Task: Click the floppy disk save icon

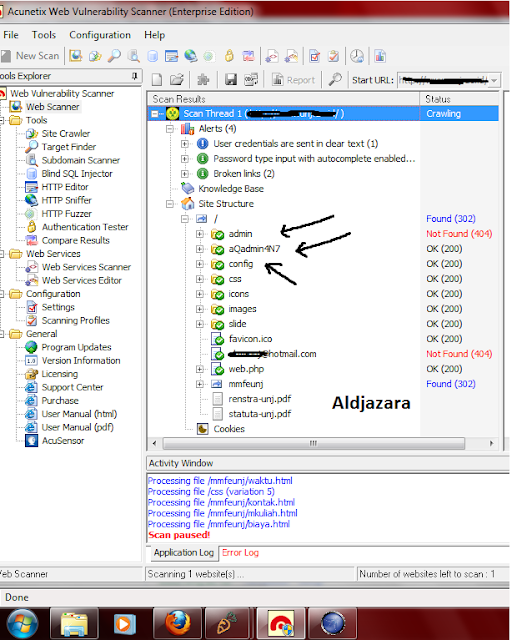Action: (x=231, y=80)
